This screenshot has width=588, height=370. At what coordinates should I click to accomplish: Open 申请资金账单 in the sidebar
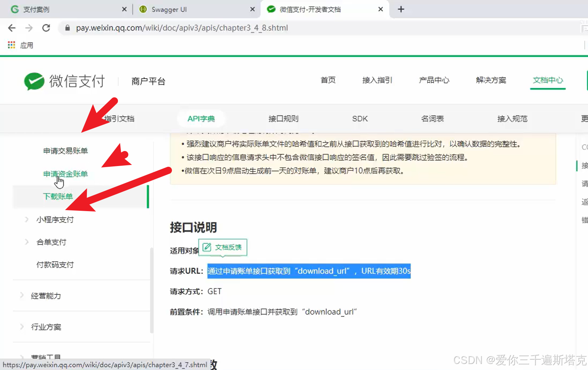pyautogui.click(x=65, y=174)
